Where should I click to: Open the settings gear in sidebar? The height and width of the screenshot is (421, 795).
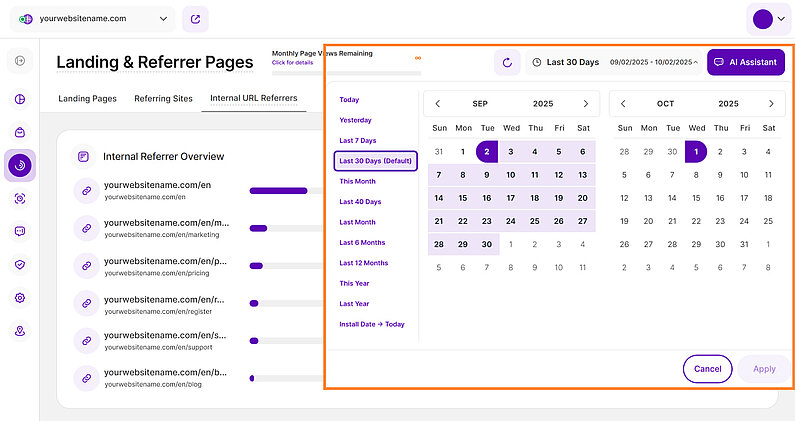click(x=20, y=298)
